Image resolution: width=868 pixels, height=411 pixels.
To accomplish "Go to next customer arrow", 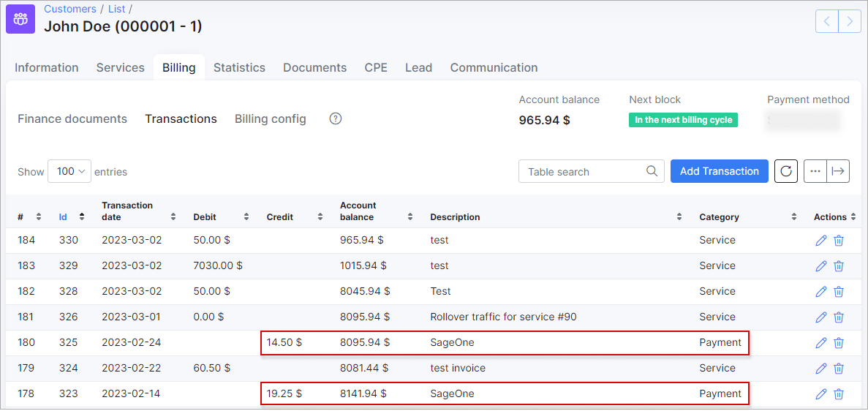I will [849, 21].
